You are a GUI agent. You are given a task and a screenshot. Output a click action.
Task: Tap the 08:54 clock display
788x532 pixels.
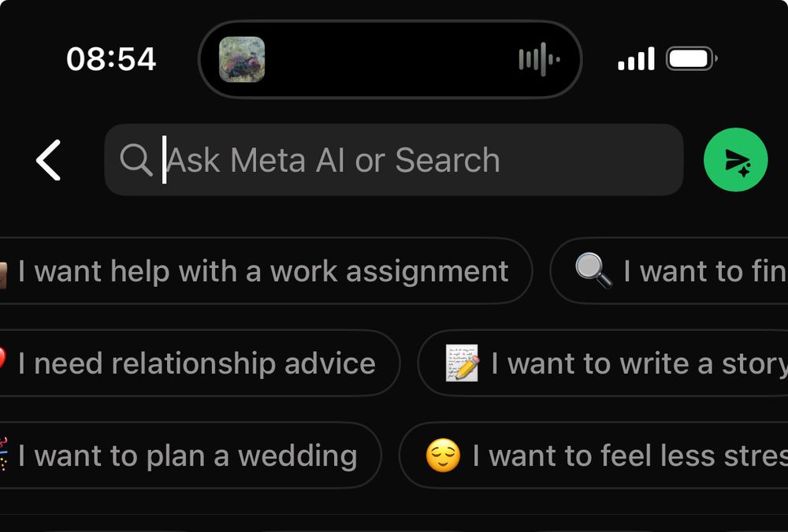pos(111,58)
